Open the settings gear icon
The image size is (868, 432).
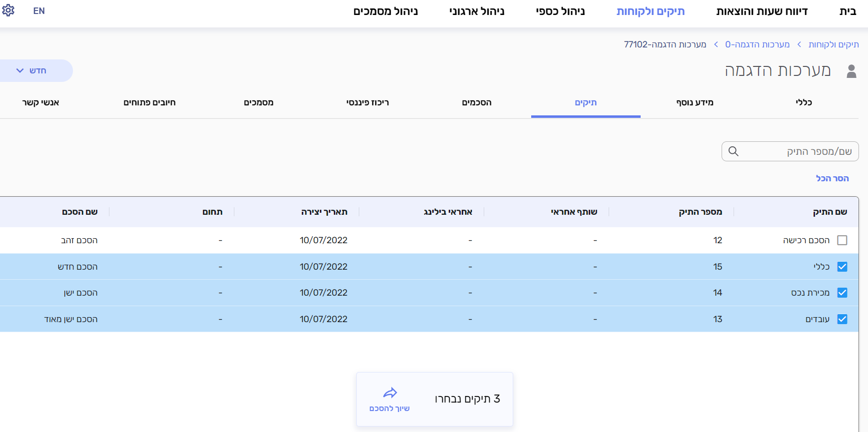point(8,10)
